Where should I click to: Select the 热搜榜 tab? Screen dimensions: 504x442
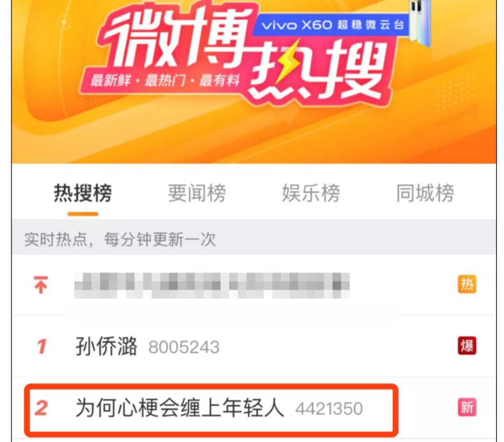(83, 193)
